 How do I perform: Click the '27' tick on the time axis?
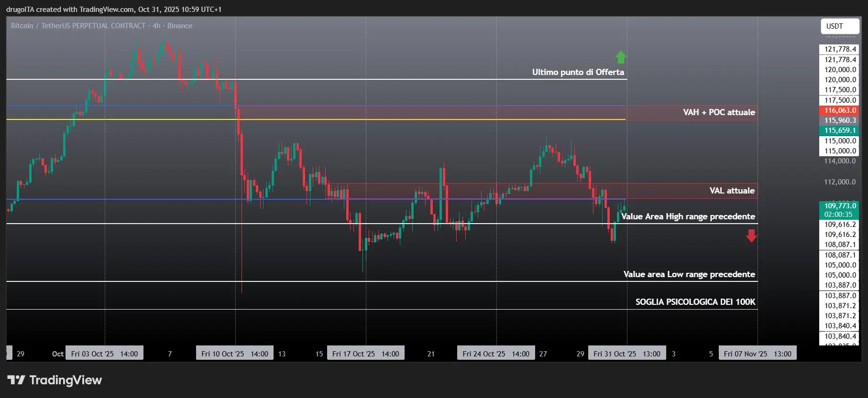tap(543, 354)
